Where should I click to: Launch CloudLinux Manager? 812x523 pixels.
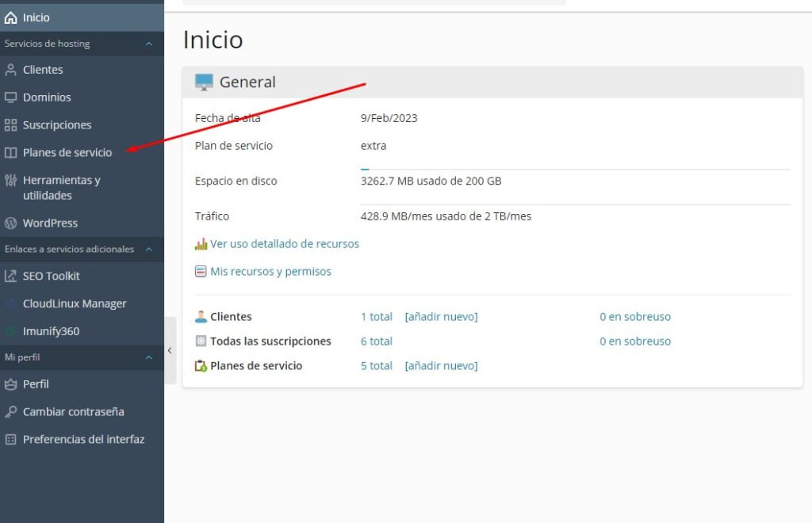tap(82, 303)
